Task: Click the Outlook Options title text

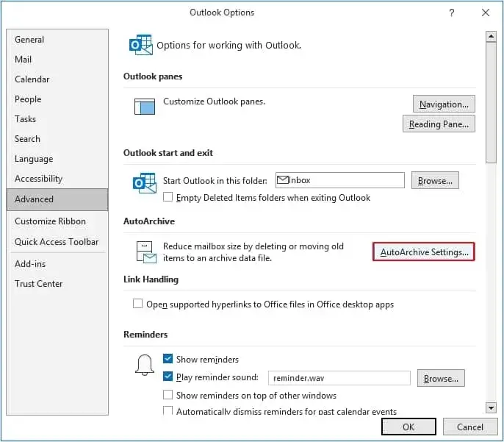Action: pyautogui.click(x=222, y=13)
